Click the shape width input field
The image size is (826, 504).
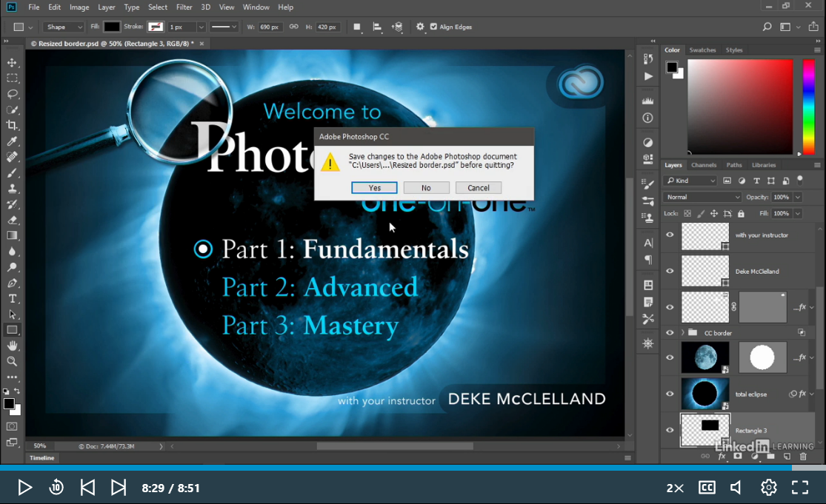(270, 27)
